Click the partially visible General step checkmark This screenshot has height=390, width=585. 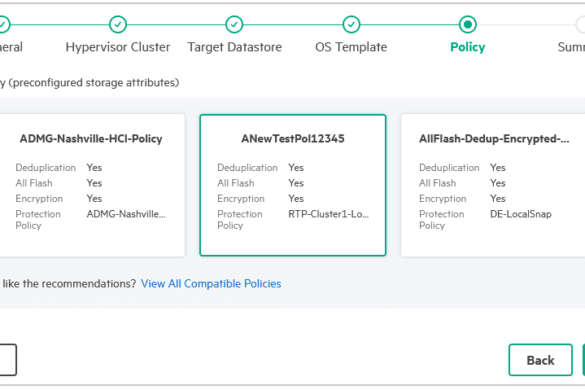point(3,25)
